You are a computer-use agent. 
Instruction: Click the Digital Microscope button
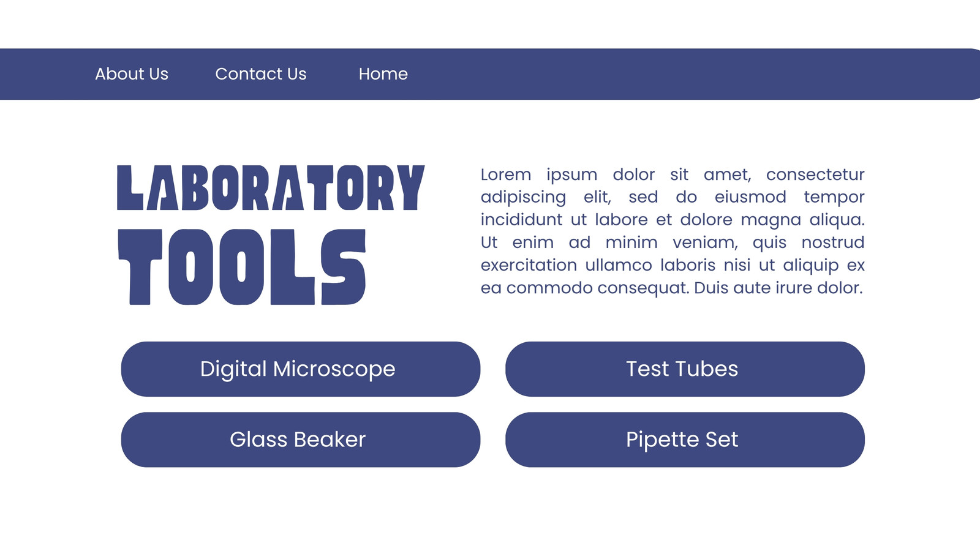pyautogui.click(x=301, y=369)
